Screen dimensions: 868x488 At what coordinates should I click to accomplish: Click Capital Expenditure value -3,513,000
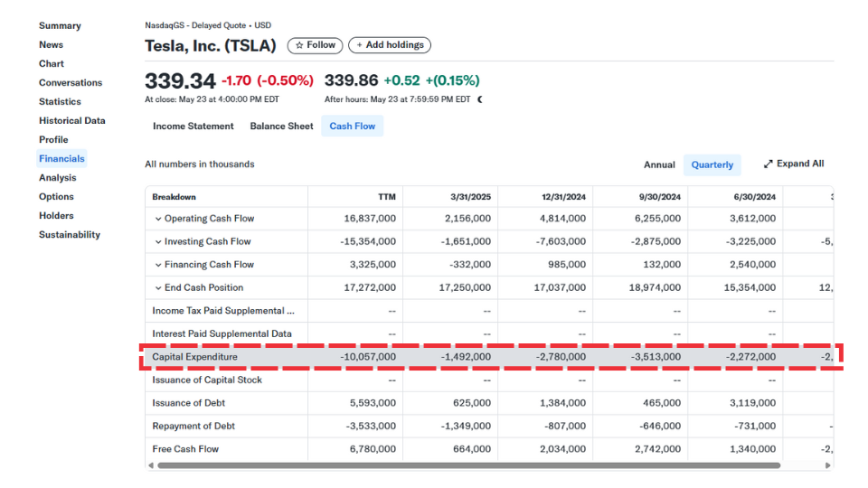click(656, 357)
